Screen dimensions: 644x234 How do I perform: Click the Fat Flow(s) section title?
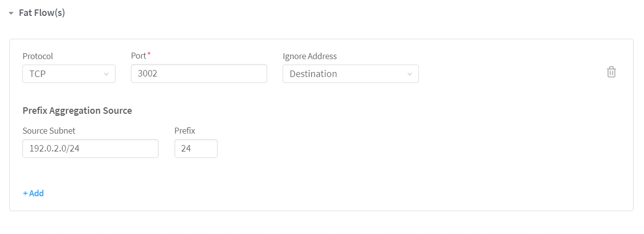tap(42, 13)
